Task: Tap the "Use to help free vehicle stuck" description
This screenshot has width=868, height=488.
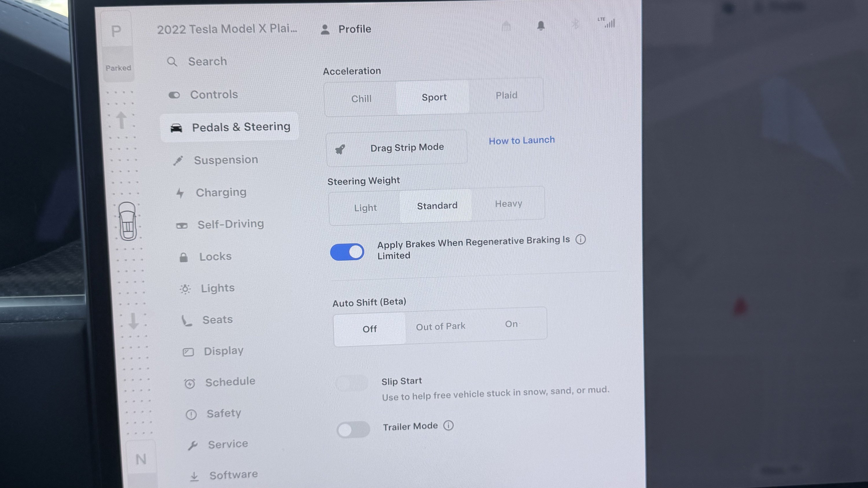Action: [496, 393]
